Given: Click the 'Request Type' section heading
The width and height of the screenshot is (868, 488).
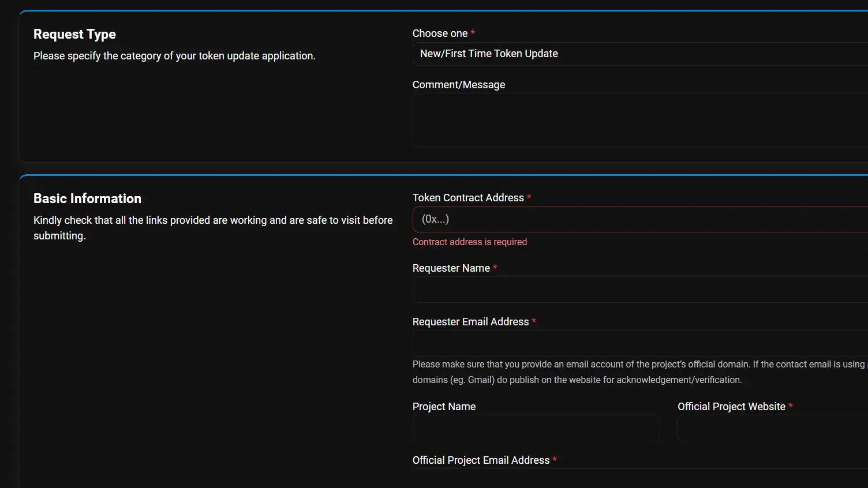Looking at the screenshot, I should coord(74,34).
